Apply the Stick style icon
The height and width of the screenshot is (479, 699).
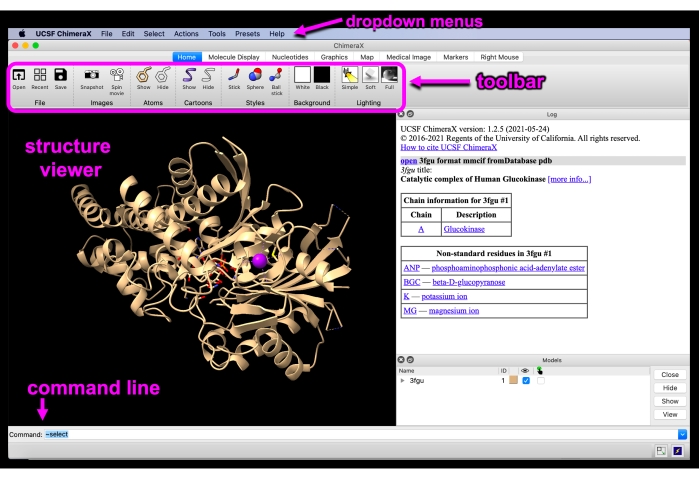234,75
